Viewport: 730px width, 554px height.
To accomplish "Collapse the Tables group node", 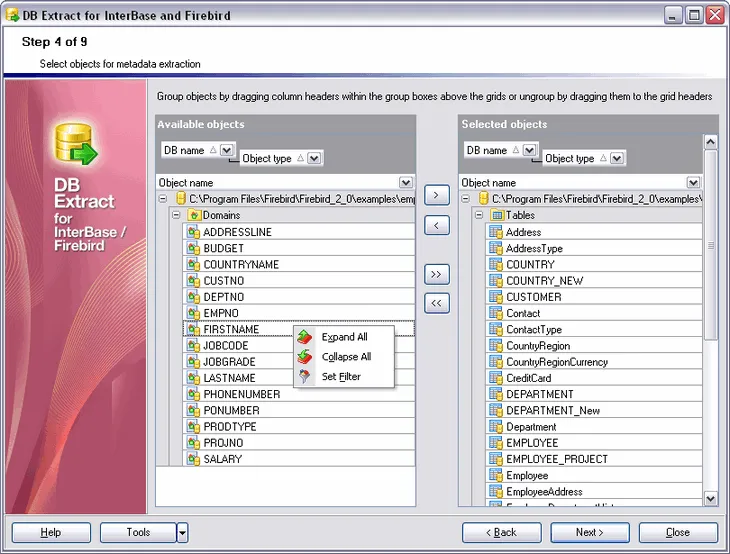I will (x=479, y=215).
